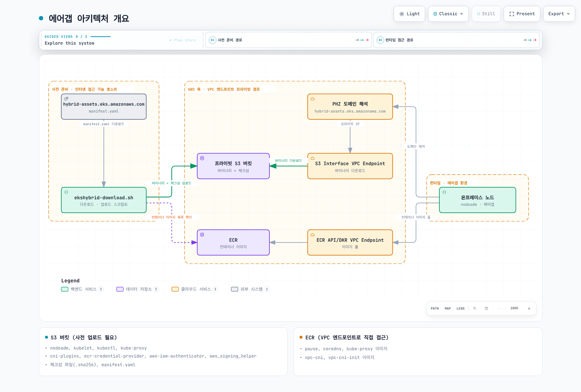581x392 pixels.
Task: Reset zoom via 100% label
Action: click(514, 309)
